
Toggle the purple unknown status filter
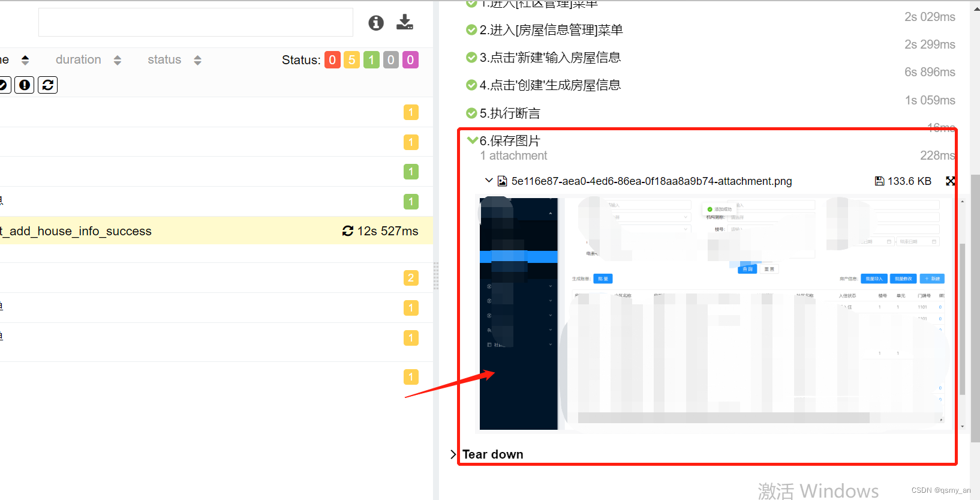pos(410,60)
